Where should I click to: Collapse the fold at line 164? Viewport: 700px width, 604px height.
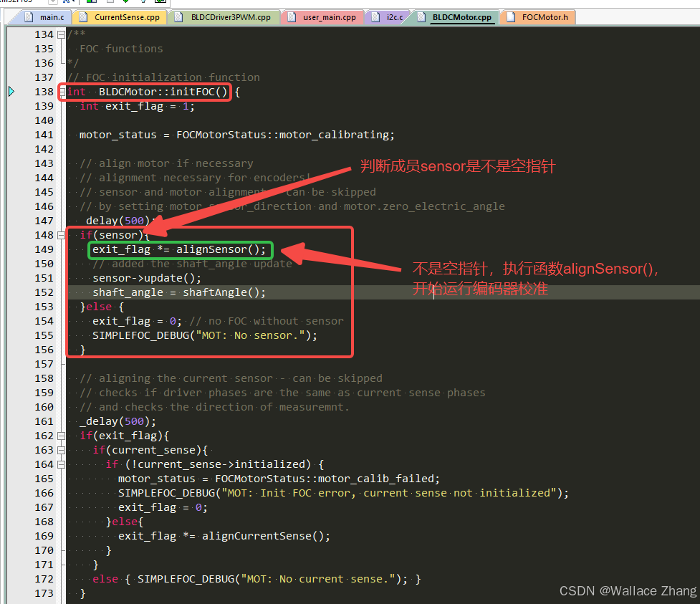61,464
